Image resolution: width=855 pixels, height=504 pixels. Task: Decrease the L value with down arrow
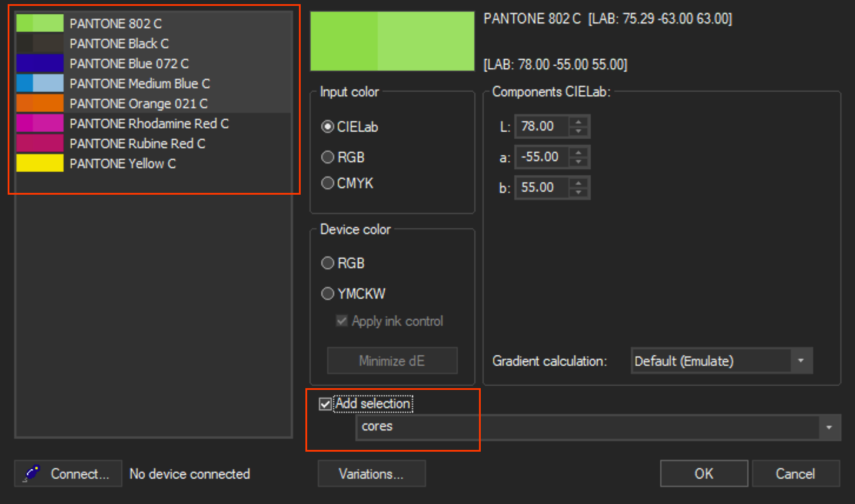click(579, 131)
